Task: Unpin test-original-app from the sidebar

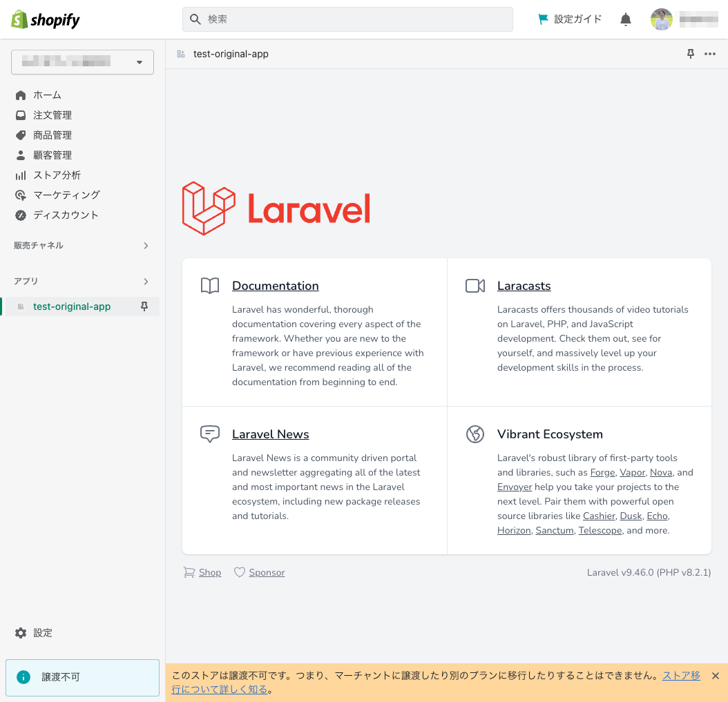Action: point(144,306)
